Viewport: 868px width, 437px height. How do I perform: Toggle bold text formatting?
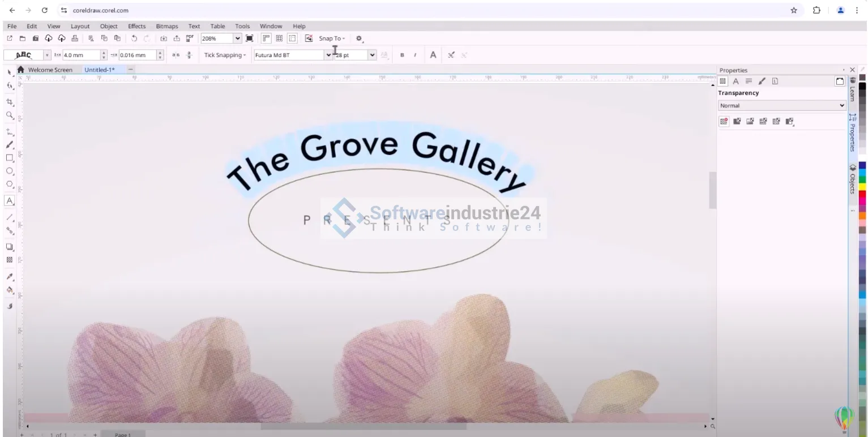coord(402,55)
